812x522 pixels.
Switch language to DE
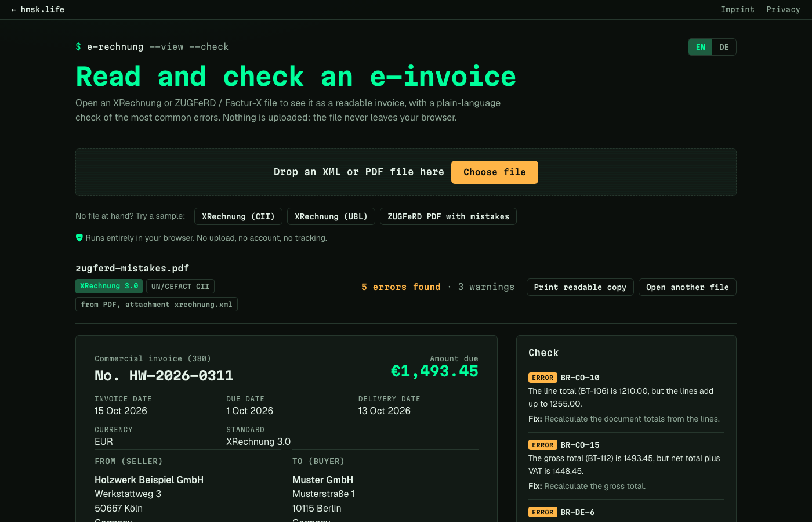724,47
